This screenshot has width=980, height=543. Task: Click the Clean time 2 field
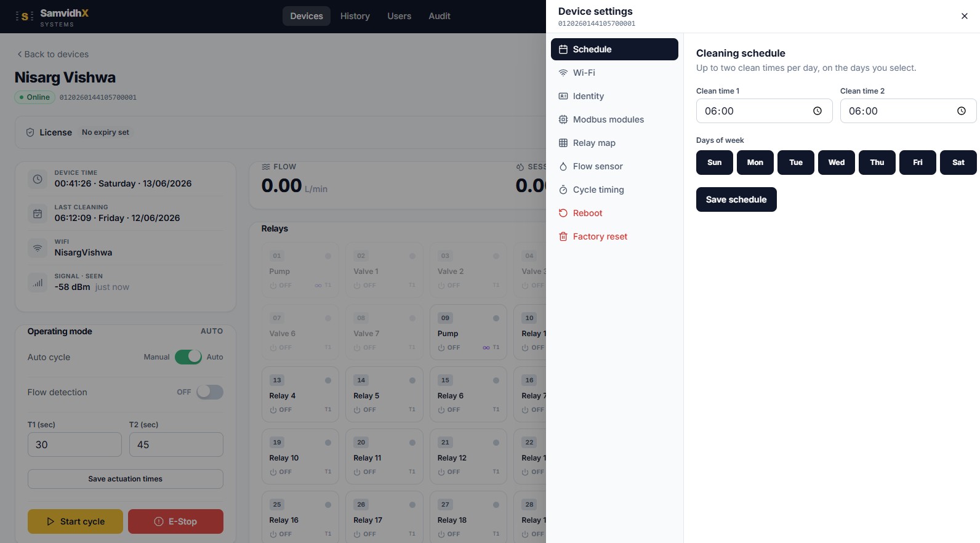tap(908, 111)
